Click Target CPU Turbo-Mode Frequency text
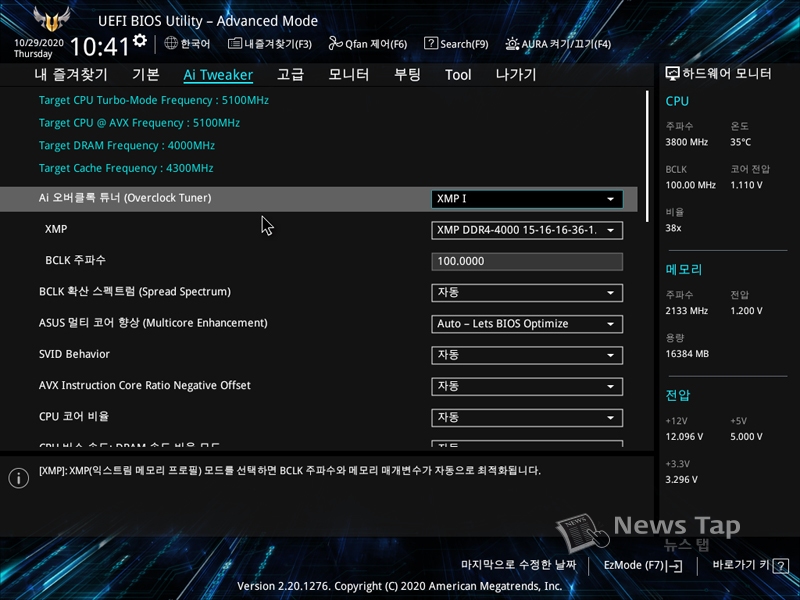 click(x=154, y=101)
